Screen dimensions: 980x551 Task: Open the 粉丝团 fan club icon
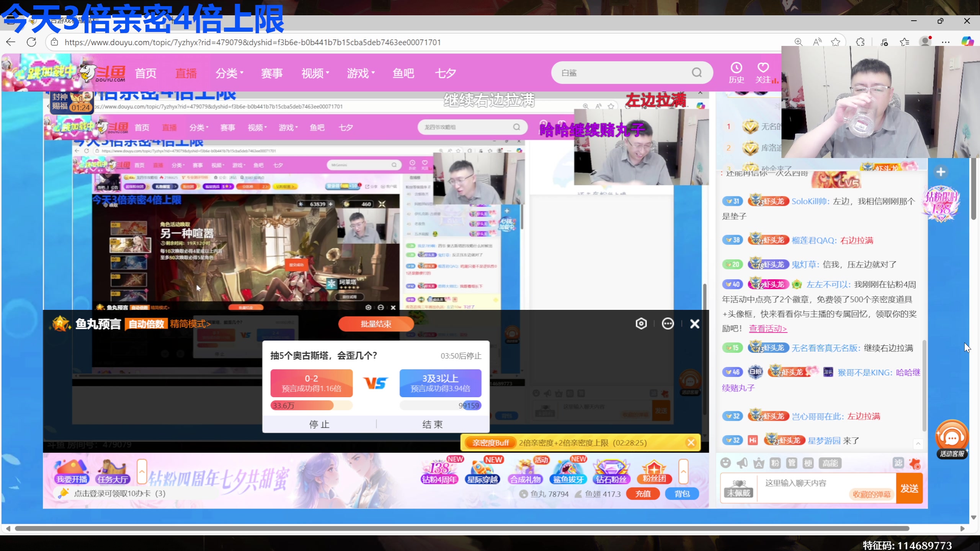(654, 471)
